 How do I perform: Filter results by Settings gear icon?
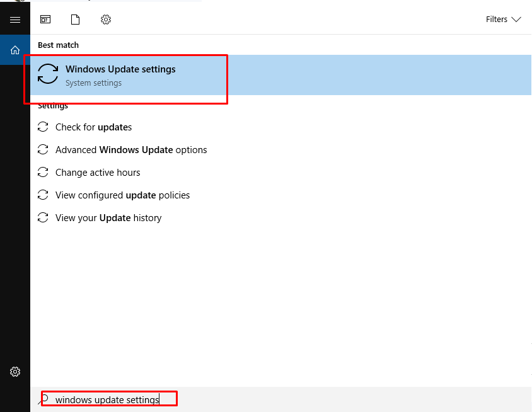tap(106, 20)
